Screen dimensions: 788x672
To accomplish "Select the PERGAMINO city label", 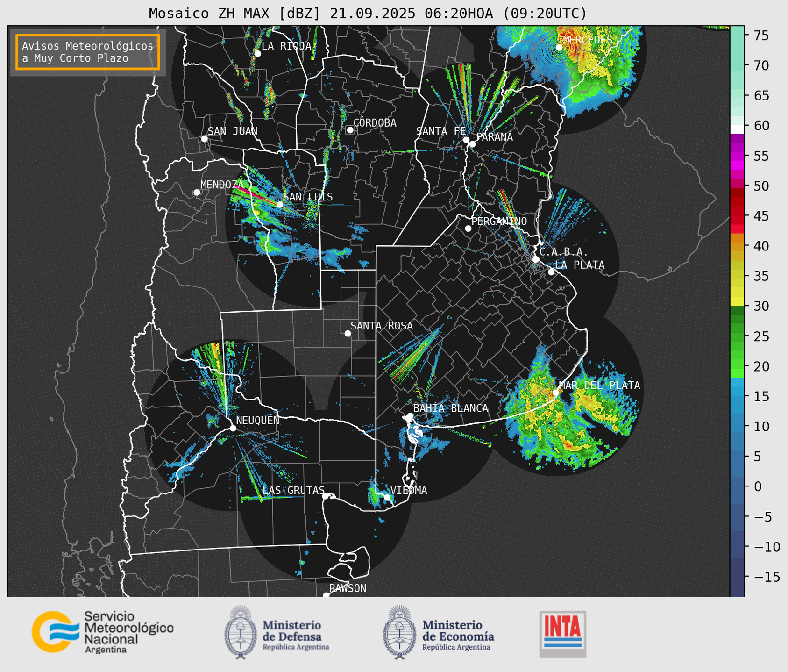I will pyautogui.click(x=499, y=221).
